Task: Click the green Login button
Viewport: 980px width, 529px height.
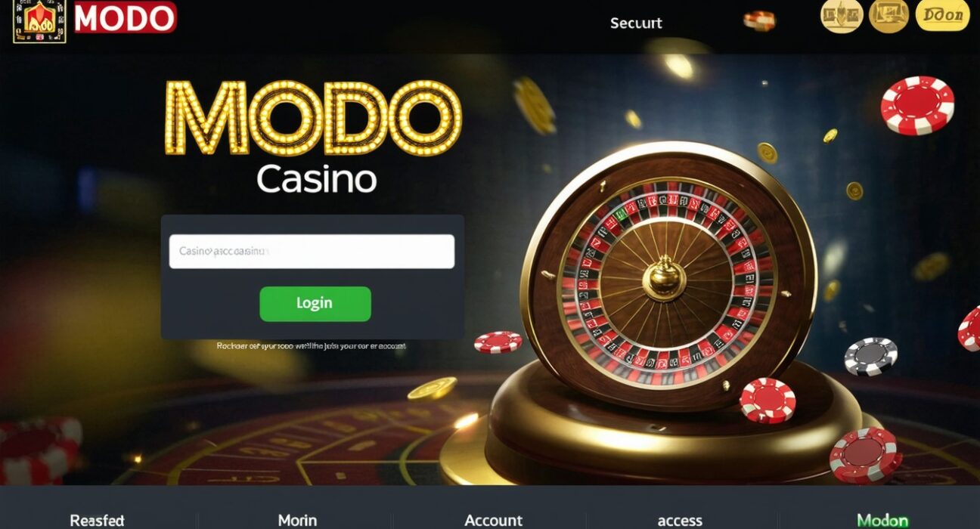Action: 315,304
